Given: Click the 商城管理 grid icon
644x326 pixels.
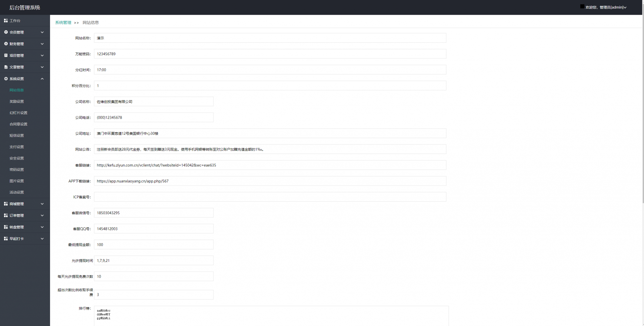Looking at the screenshot, I should (x=6, y=204).
